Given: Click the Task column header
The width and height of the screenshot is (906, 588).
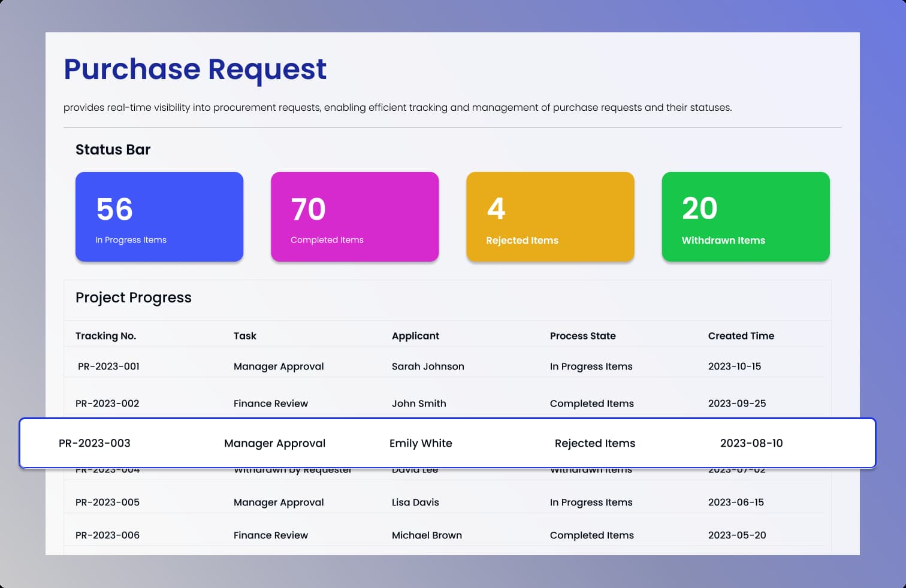Looking at the screenshot, I should (244, 336).
